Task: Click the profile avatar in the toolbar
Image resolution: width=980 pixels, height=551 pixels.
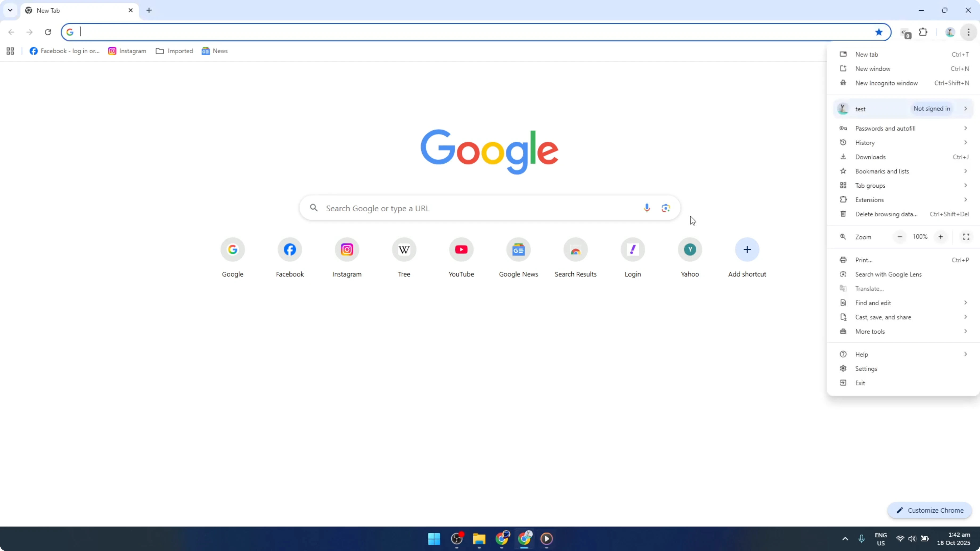Action: click(x=950, y=32)
